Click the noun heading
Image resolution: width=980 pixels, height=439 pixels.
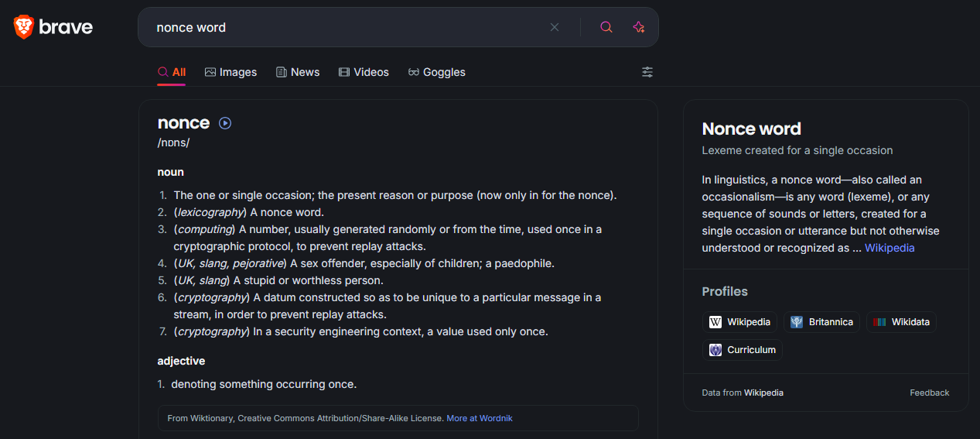170,172
